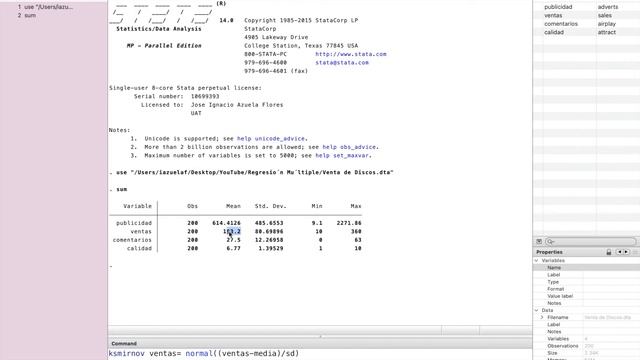Go to previous variable with left arrow
640x360 pixels.
[619, 252]
